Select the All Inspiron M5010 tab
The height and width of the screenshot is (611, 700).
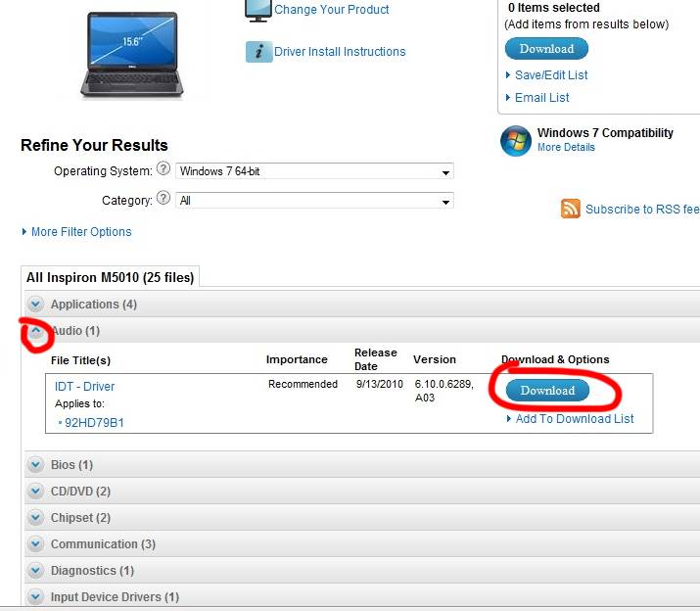tap(111, 277)
